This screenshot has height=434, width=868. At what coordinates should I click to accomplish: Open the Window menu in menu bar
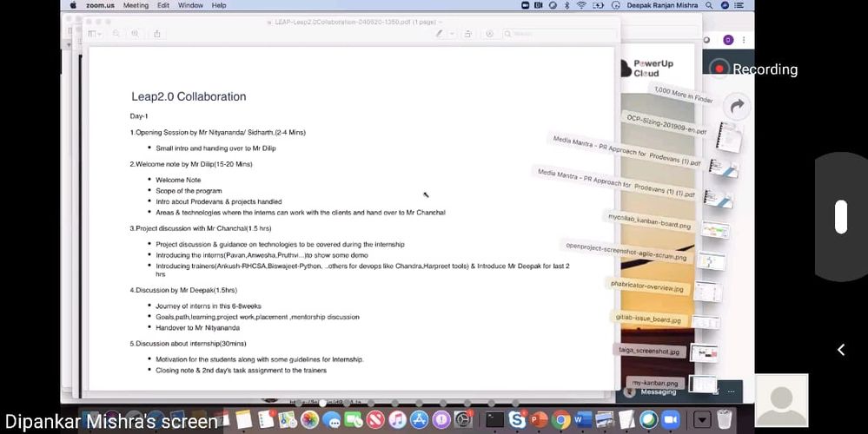[x=190, y=5]
